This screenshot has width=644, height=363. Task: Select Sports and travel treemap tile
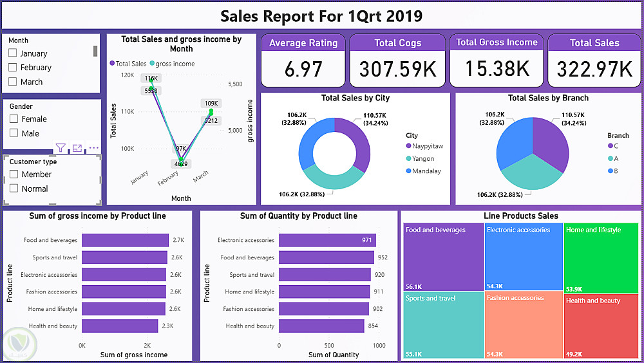coord(443,325)
